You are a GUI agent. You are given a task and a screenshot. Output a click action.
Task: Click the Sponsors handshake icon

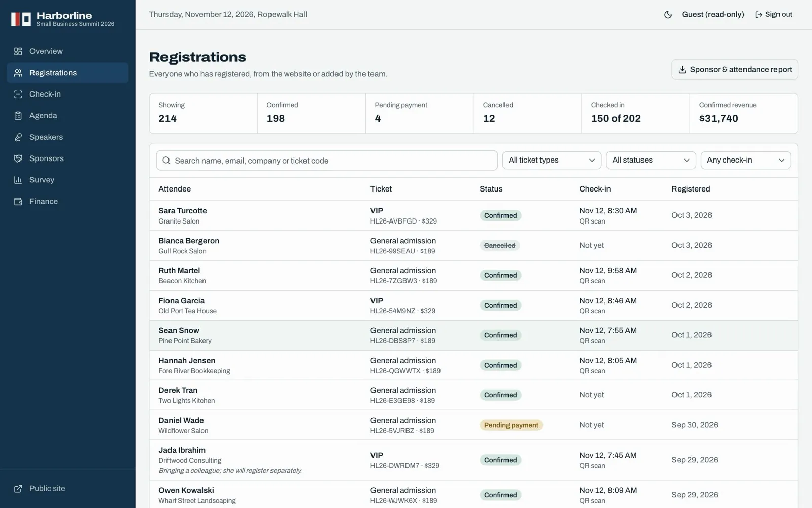click(x=18, y=158)
